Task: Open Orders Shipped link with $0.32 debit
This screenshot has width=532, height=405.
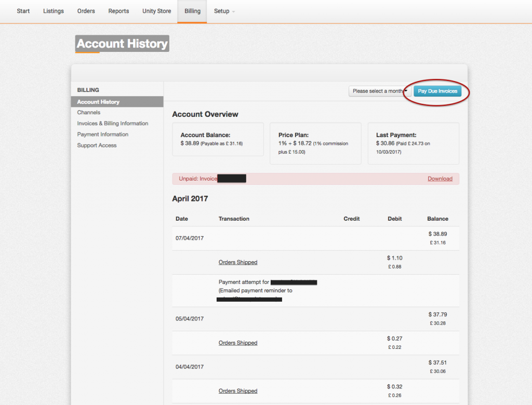Action: click(x=238, y=391)
